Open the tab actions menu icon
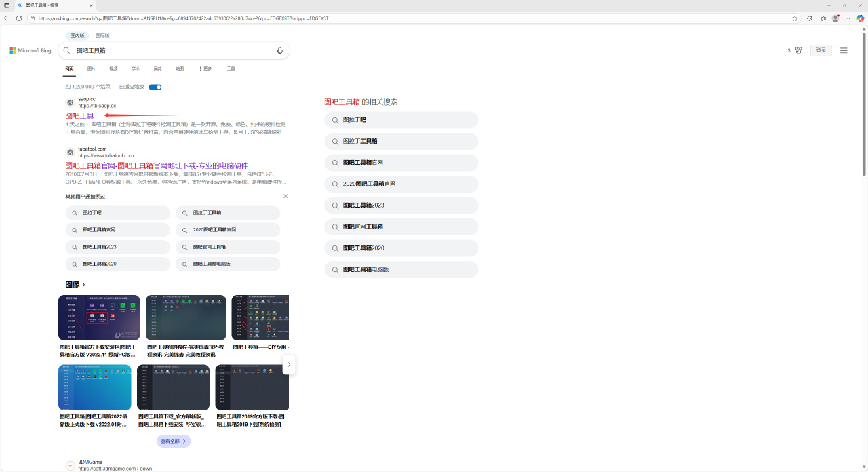The image size is (868, 472). click(7, 5)
